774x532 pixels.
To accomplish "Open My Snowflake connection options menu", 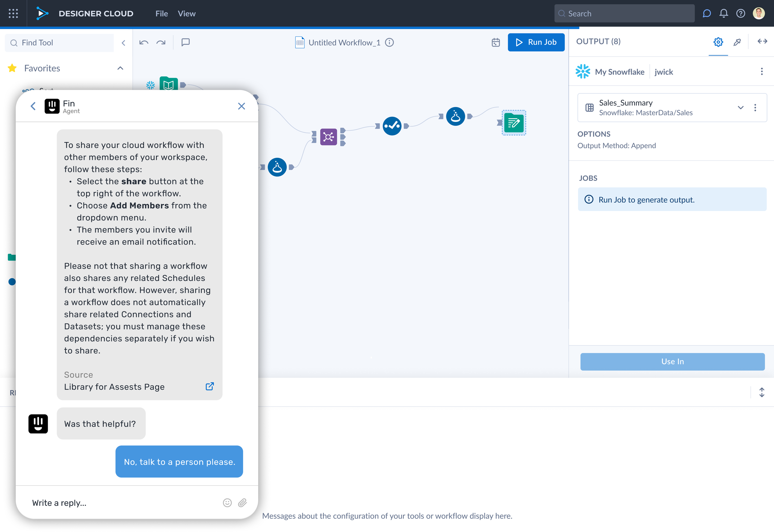I will (x=761, y=72).
